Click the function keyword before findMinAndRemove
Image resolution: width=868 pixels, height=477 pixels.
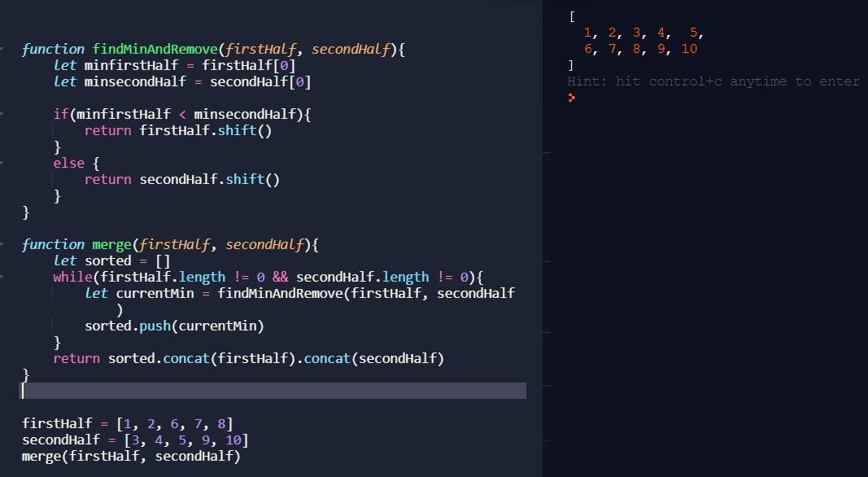click(x=52, y=49)
